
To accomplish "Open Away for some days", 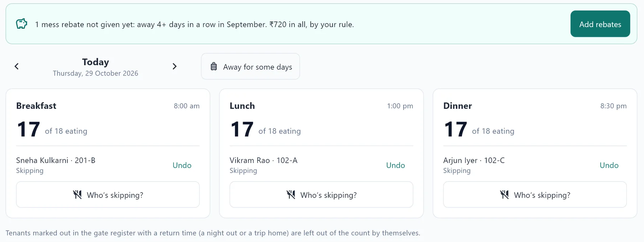I will 250,67.
